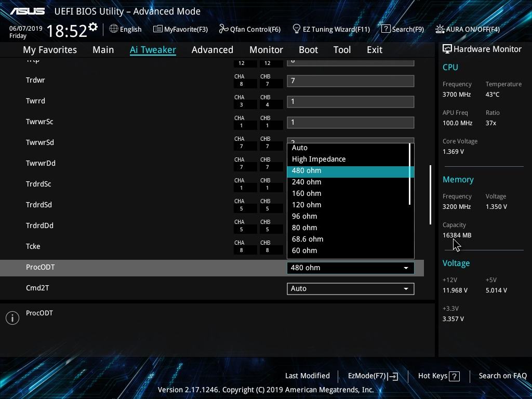532x399 pixels.
Task: Launch EZ Tuning Wizard bulb icon
Action: [297, 29]
